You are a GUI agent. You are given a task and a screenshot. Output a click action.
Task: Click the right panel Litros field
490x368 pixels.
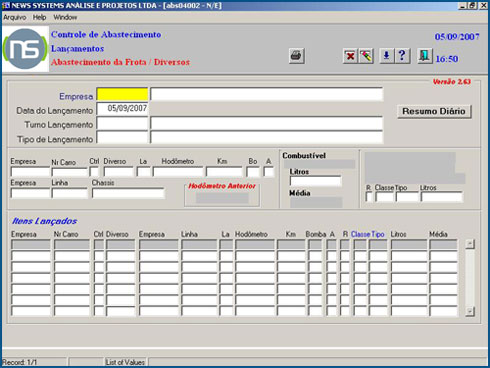(442, 197)
